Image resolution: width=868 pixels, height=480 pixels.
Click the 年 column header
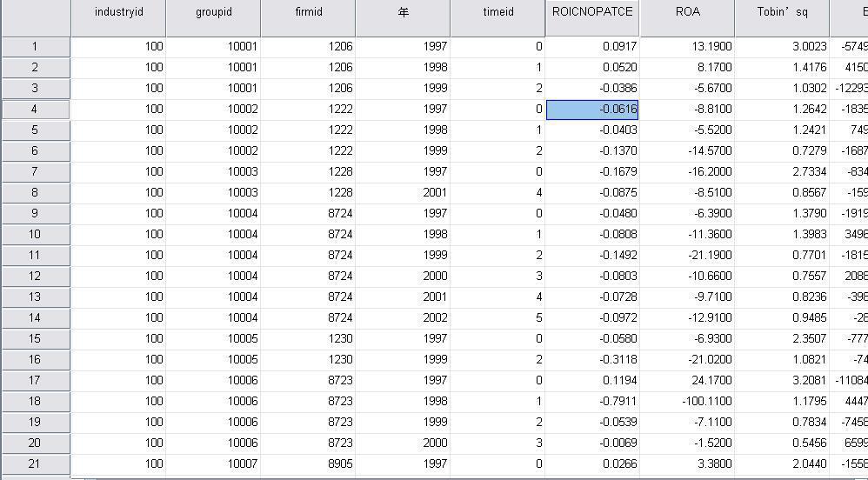(403, 13)
